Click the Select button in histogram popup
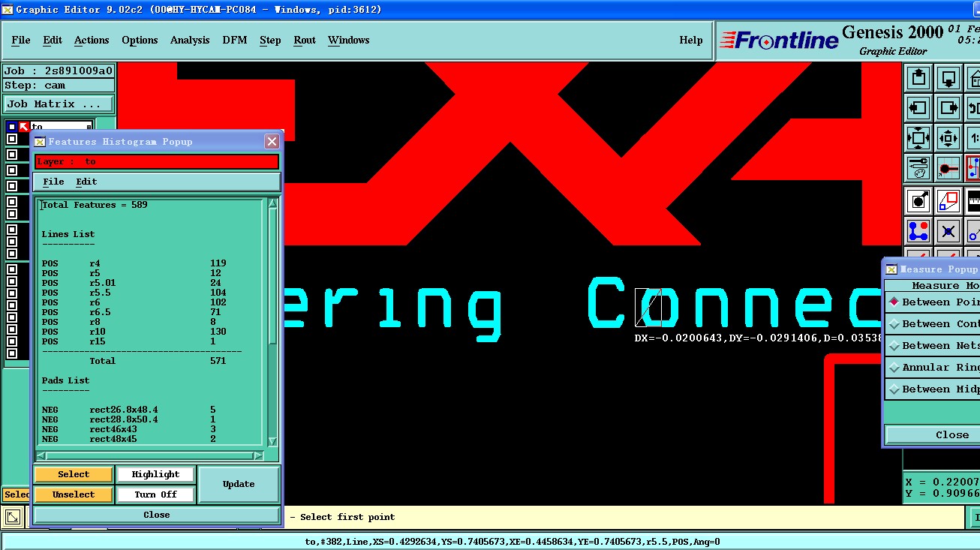Screen dimensions: 980x550 [x=74, y=474]
